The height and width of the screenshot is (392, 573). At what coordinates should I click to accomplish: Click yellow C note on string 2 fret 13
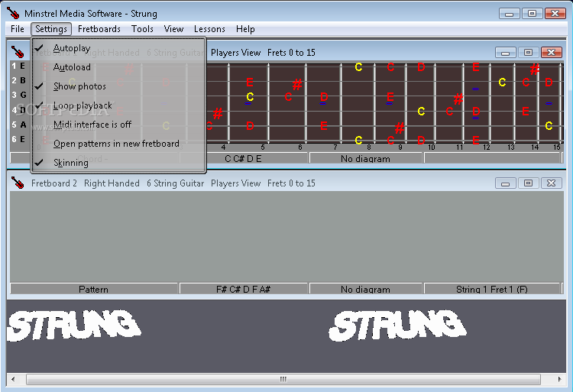pyautogui.click(x=502, y=83)
